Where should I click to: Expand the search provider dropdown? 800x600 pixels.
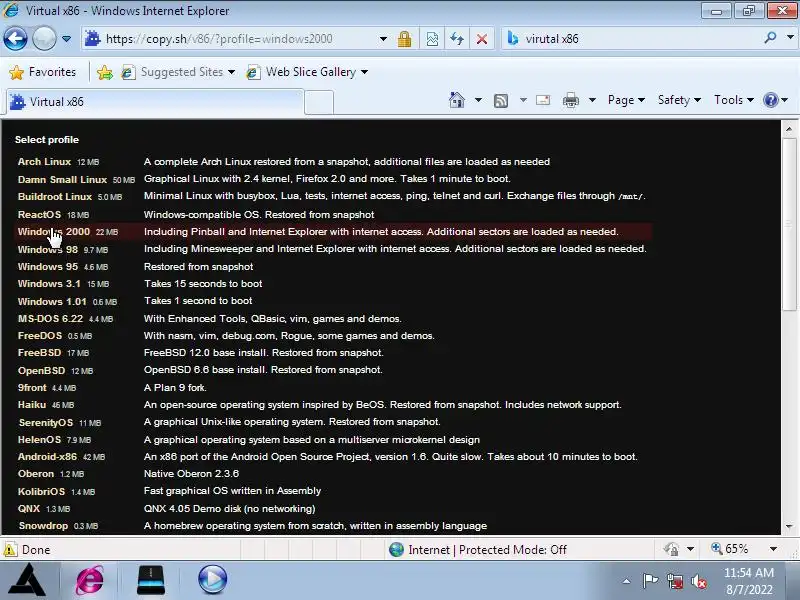[x=790, y=37]
